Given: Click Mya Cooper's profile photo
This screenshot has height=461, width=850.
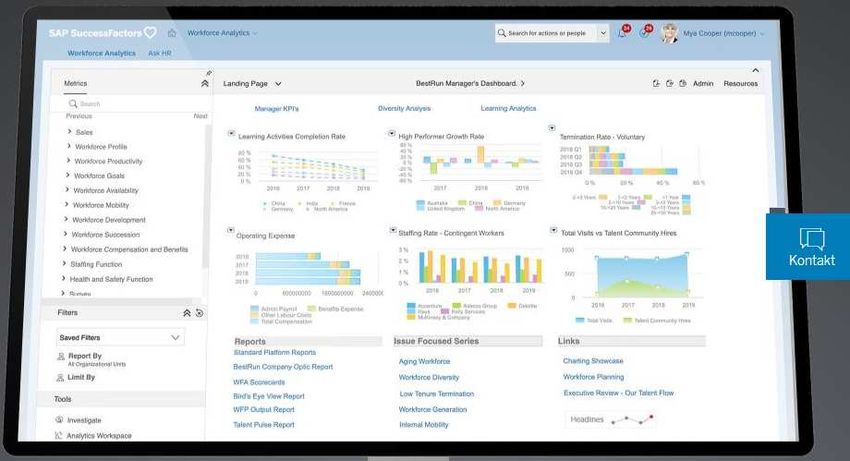Looking at the screenshot, I should pyautogui.click(x=669, y=33).
